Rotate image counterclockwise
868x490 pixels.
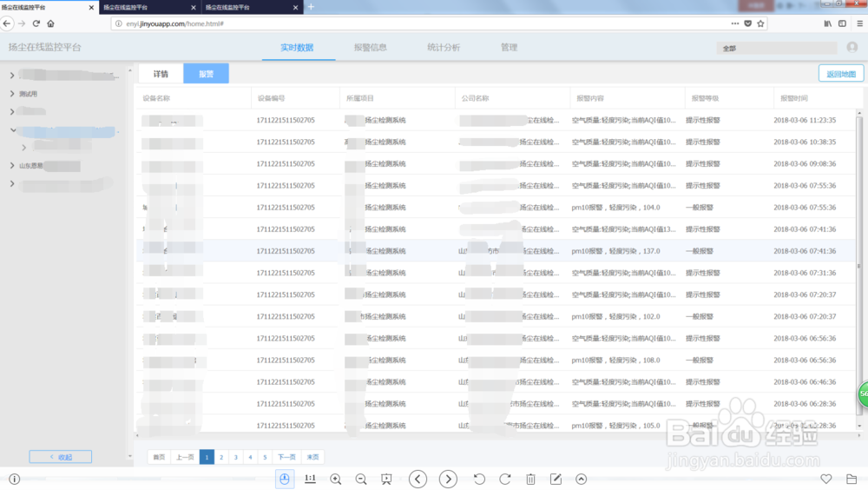click(x=479, y=479)
